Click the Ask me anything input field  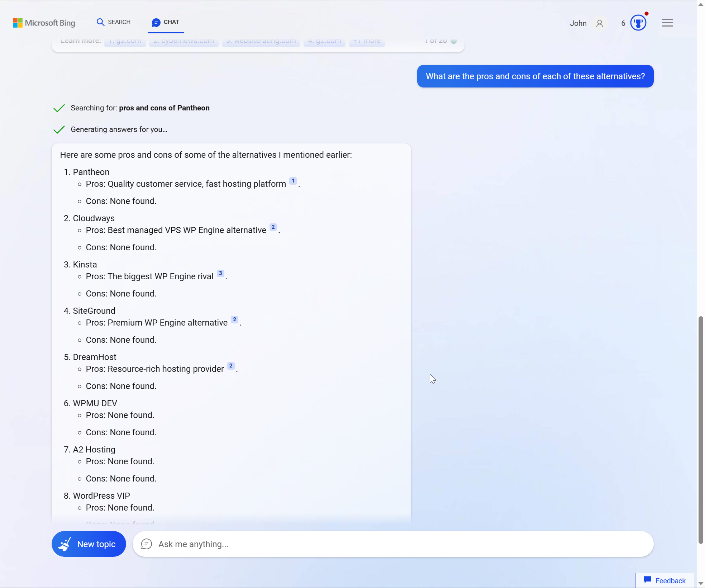[393, 544]
